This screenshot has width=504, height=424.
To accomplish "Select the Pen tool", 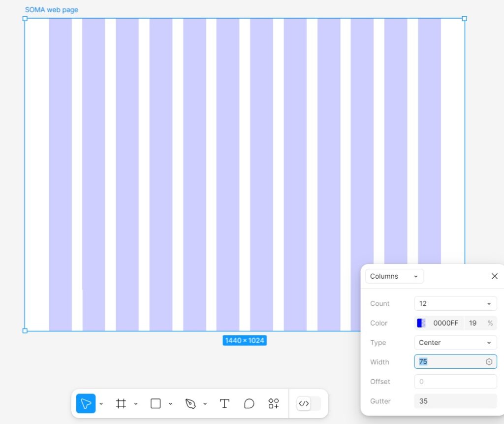I will (190, 403).
